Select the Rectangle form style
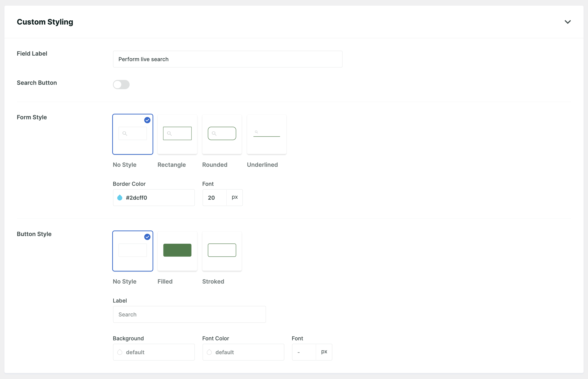The image size is (588, 379). pyautogui.click(x=177, y=134)
